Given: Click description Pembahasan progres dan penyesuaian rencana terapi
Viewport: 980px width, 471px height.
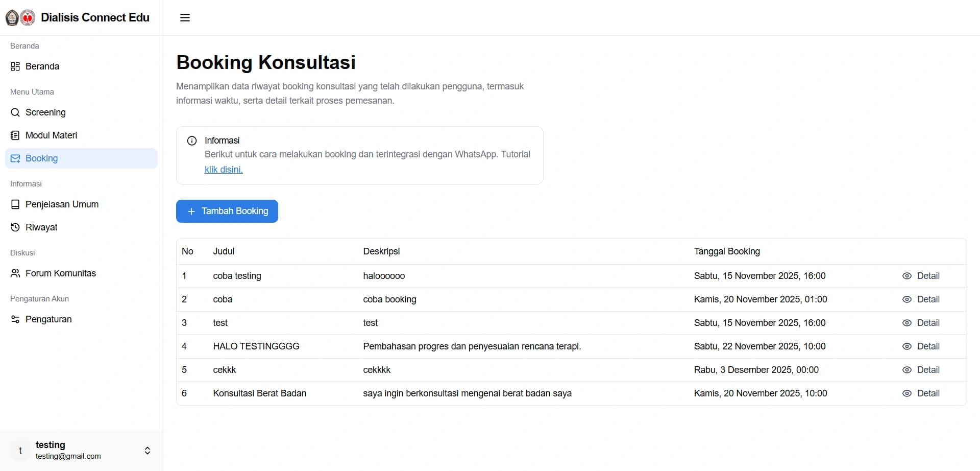Looking at the screenshot, I should click(472, 346).
